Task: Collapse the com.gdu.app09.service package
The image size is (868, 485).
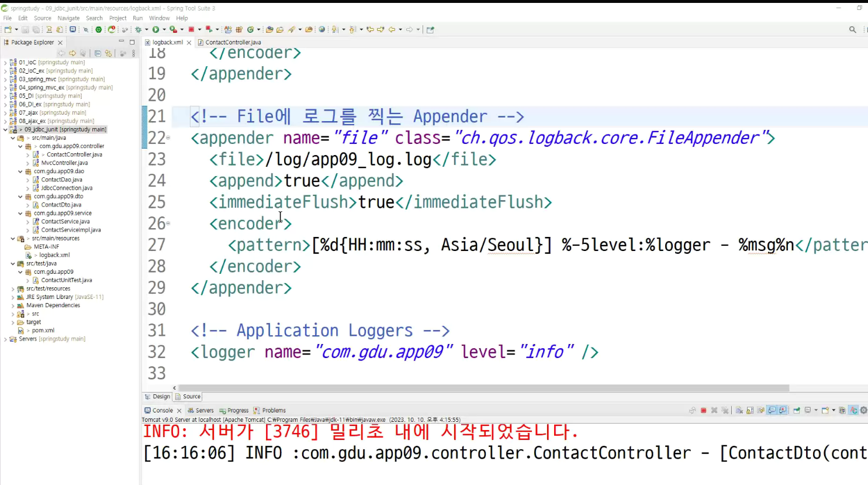Action: [x=20, y=213]
